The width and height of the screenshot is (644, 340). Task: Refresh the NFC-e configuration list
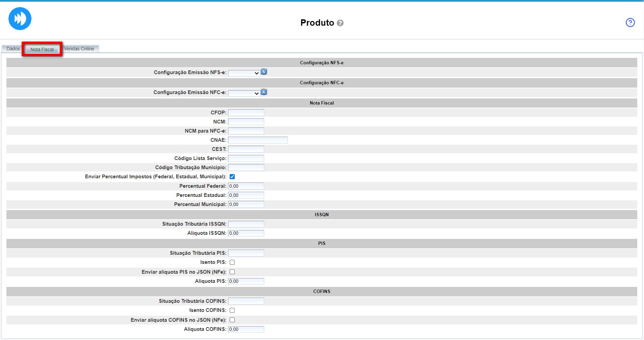pyautogui.click(x=264, y=92)
